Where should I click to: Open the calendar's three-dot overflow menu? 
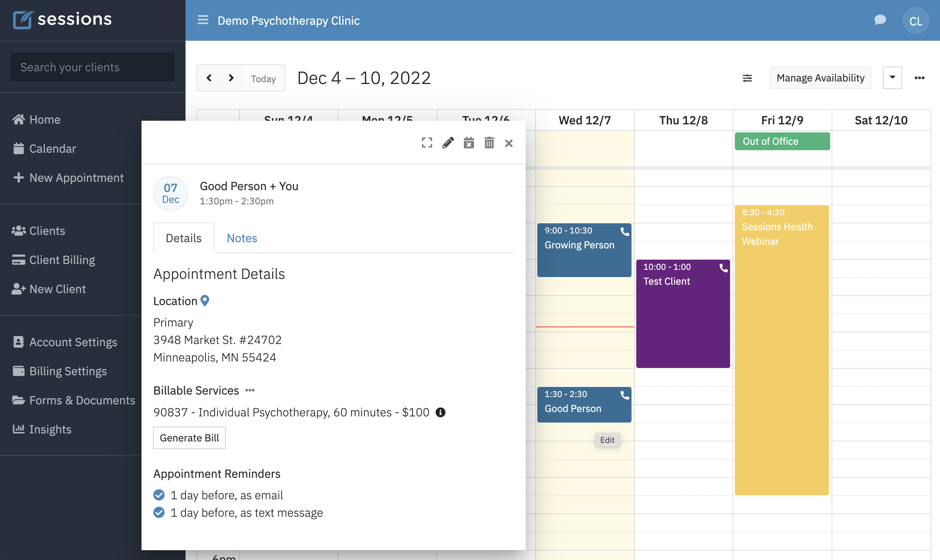click(x=920, y=78)
